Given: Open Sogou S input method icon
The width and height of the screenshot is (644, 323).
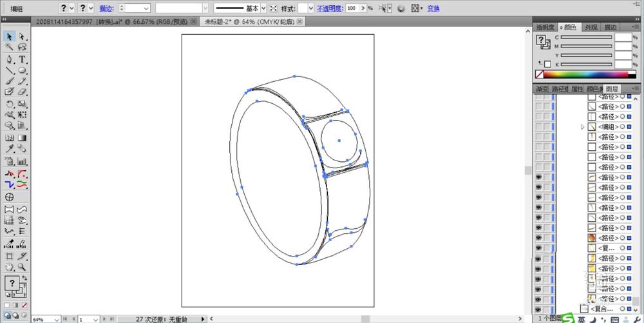Looking at the screenshot, I should point(567,318).
